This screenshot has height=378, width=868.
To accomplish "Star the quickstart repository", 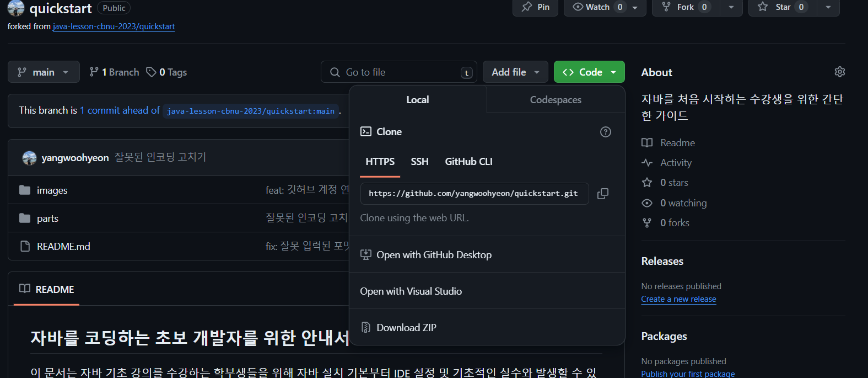I will (x=783, y=7).
